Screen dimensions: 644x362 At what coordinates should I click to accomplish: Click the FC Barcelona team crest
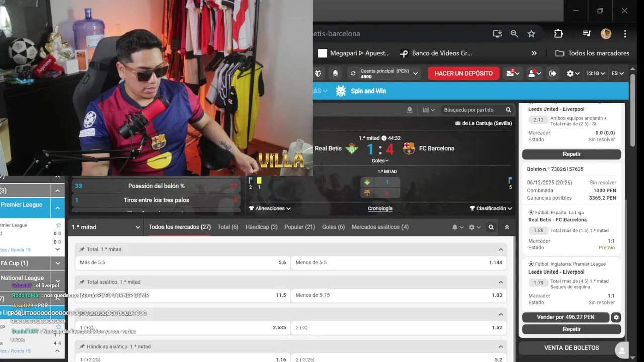pos(409,148)
